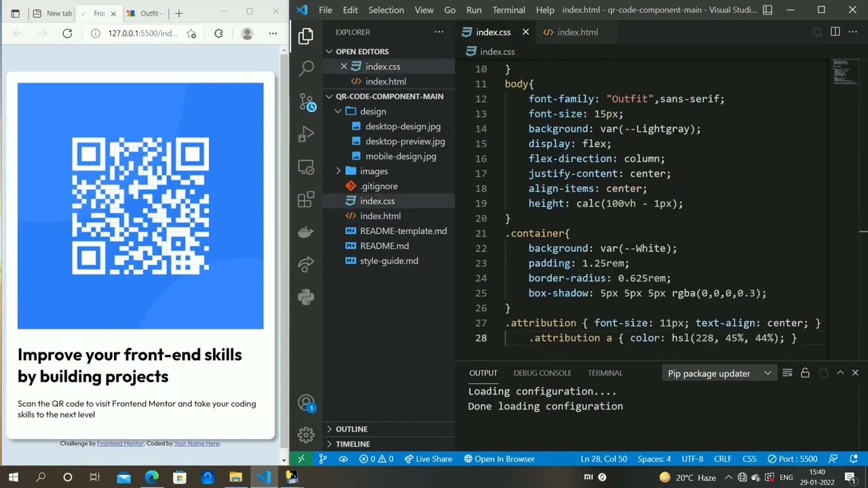This screenshot has width=868, height=488.
Task: Split the editor to the right
Action: (835, 32)
